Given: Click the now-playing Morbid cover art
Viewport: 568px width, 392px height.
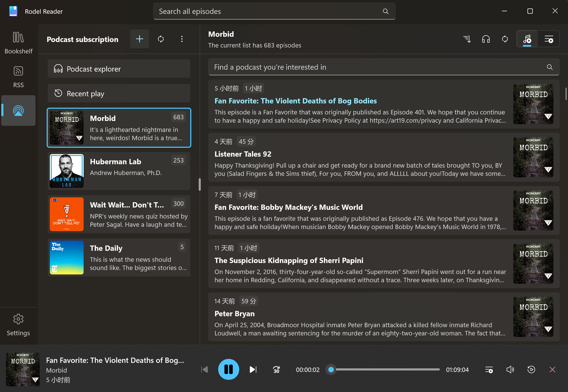Looking at the screenshot, I should (23, 369).
